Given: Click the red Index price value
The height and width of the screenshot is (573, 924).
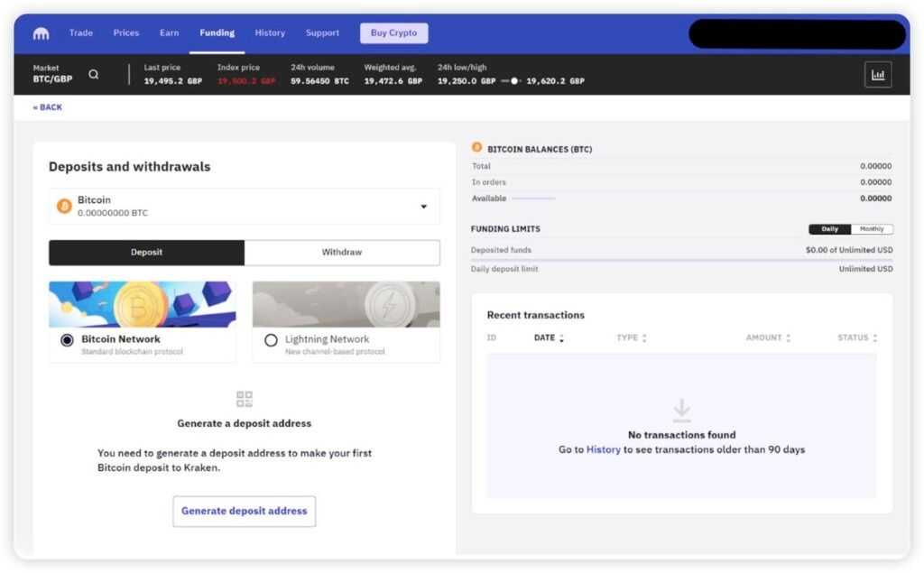Looking at the screenshot, I should tap(246, 81).
